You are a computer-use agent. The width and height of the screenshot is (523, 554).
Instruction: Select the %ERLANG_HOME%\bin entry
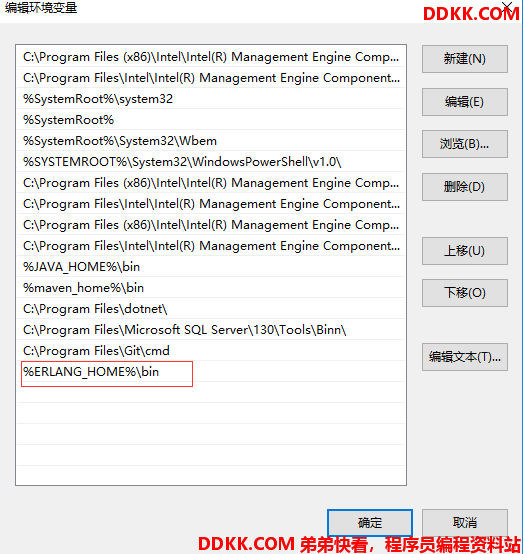point(211,372)
